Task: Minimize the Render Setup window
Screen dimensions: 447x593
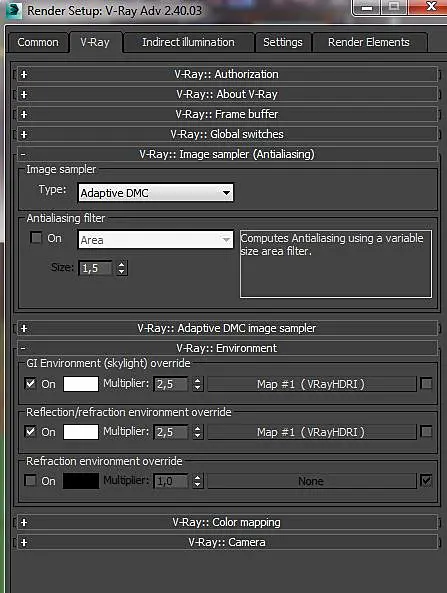Action: point(366,7)
